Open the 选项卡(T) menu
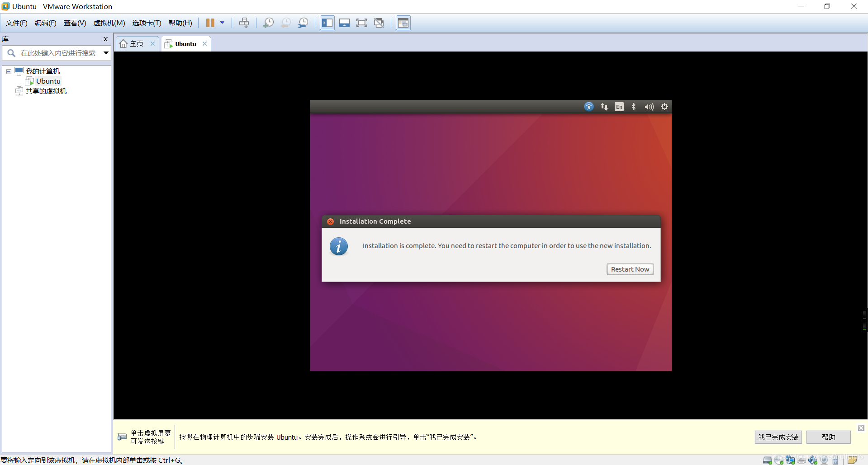The image size is (868, 465). 147,23
